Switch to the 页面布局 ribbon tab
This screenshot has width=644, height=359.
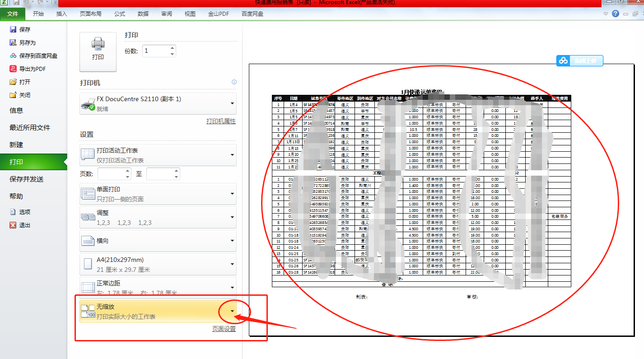point(92,14)
